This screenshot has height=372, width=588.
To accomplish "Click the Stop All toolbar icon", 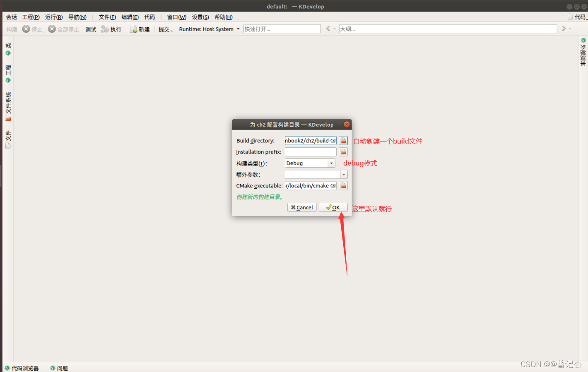I will click(52, 29).
